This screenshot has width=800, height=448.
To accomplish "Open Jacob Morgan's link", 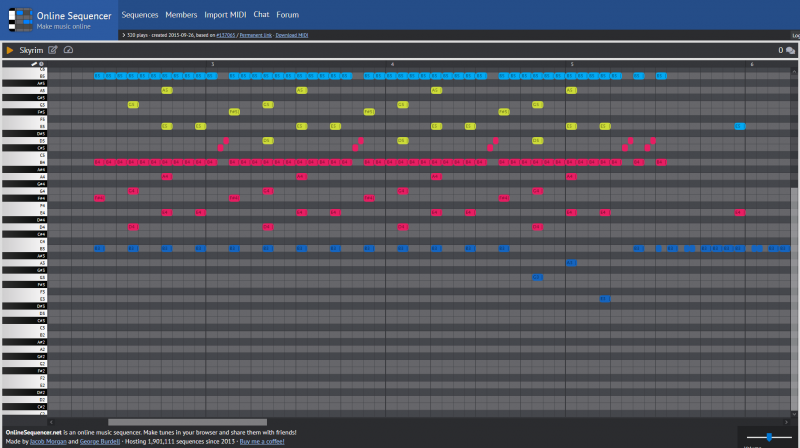I will point(48,441).
